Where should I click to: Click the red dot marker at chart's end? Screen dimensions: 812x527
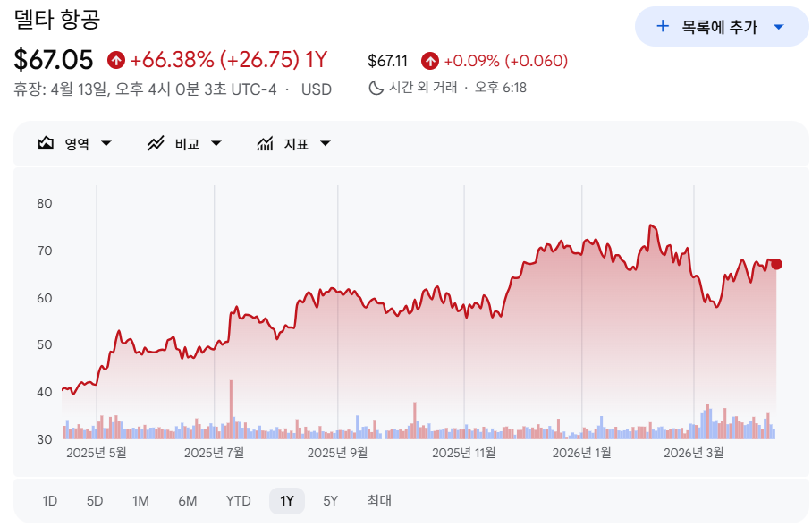click(776, 264)
